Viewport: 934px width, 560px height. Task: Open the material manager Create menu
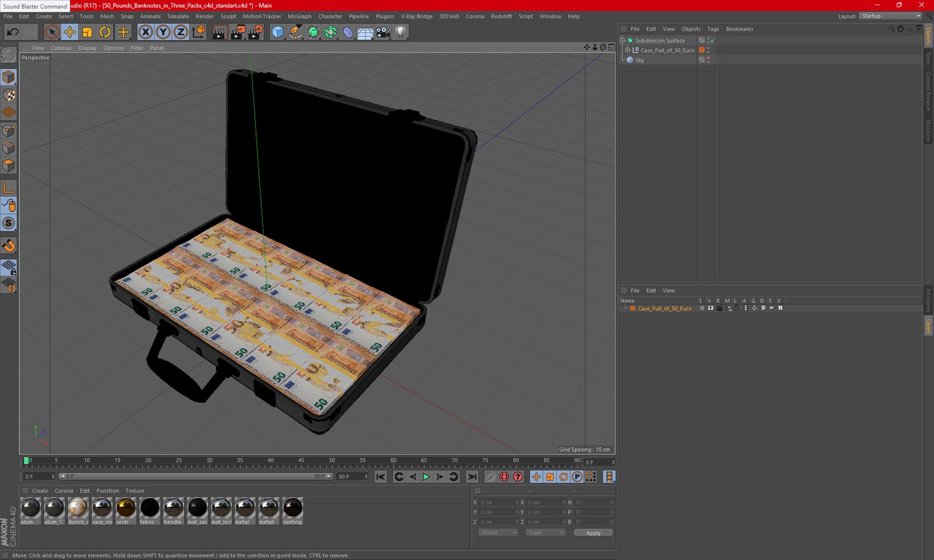tap(39, 491)
